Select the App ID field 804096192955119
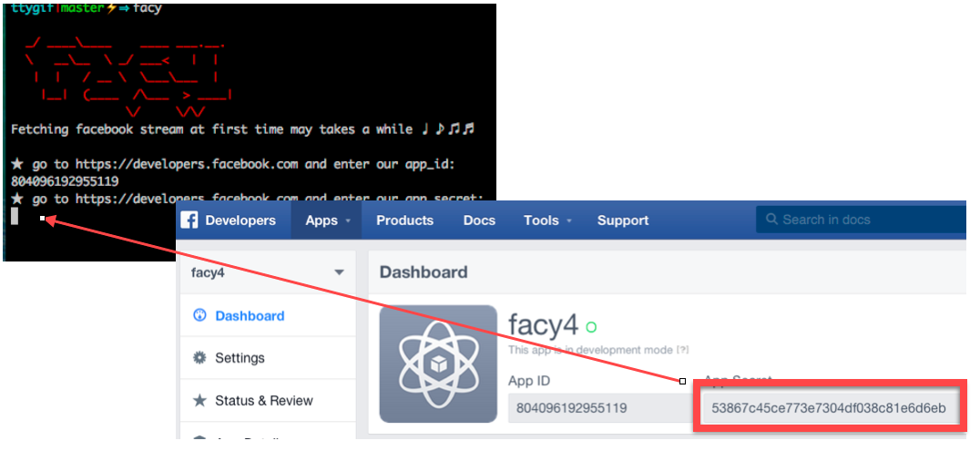980x451 pixels. click(600, 408)
